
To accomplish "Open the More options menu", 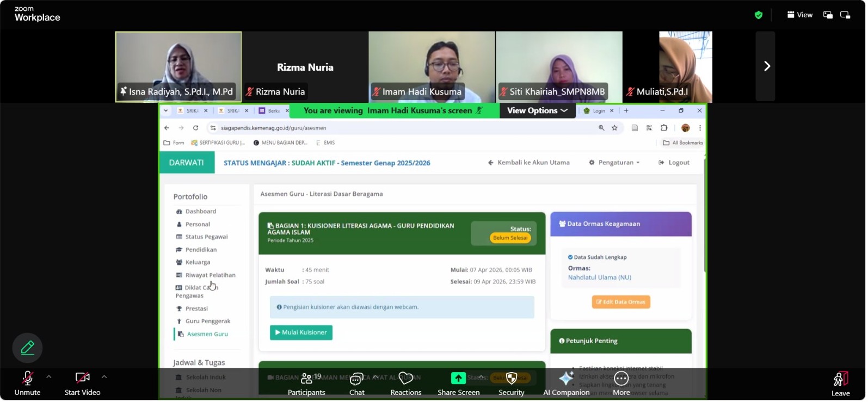I will coord(621,384).
